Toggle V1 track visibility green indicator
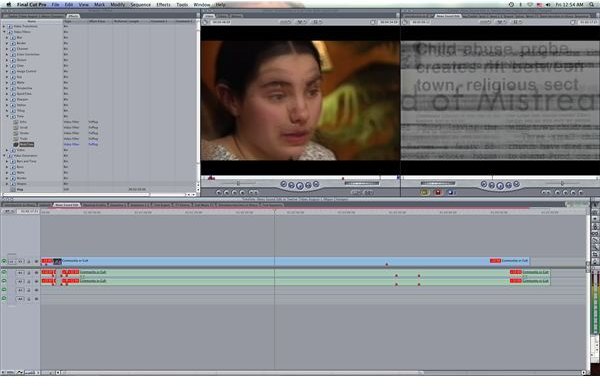The height and width of the screenshot is (386, 600). 4,261
